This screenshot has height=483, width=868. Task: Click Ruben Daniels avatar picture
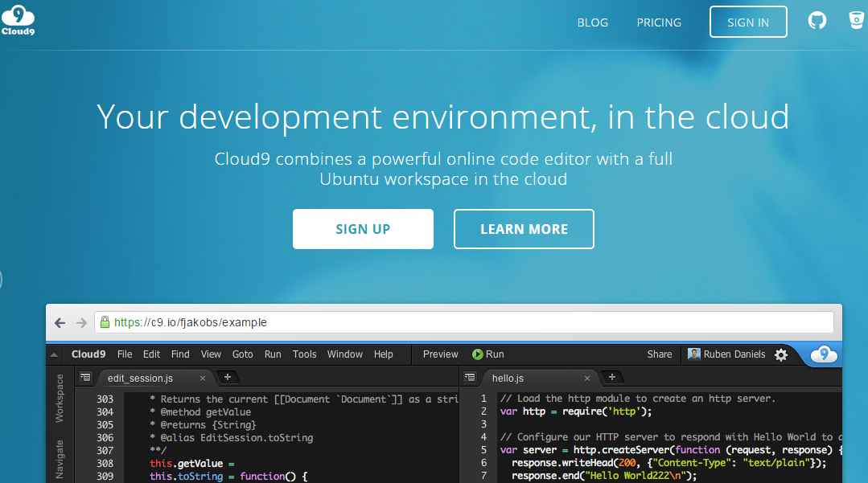[x=693, y=354]
